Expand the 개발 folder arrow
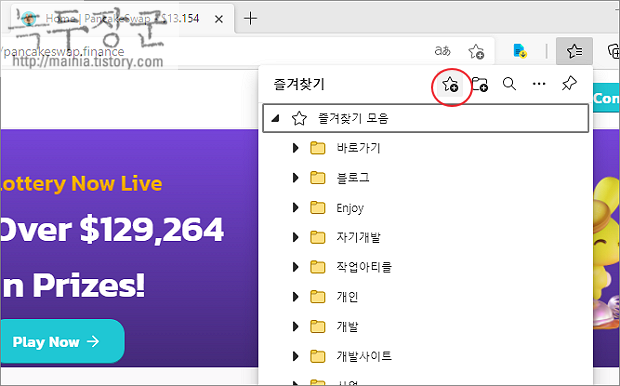Image resolution: width=620 pixels, height=386 pixels. [x=295, y=326]
